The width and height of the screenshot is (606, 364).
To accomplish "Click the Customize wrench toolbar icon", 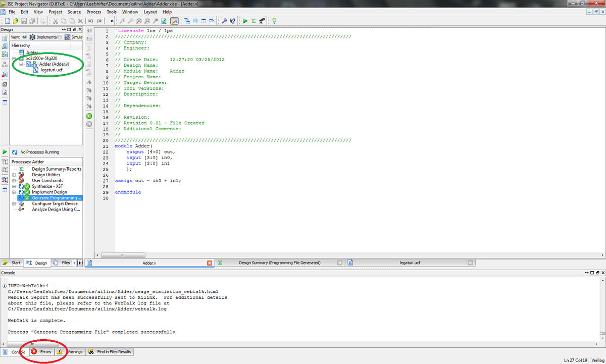I will pos(224,21).
